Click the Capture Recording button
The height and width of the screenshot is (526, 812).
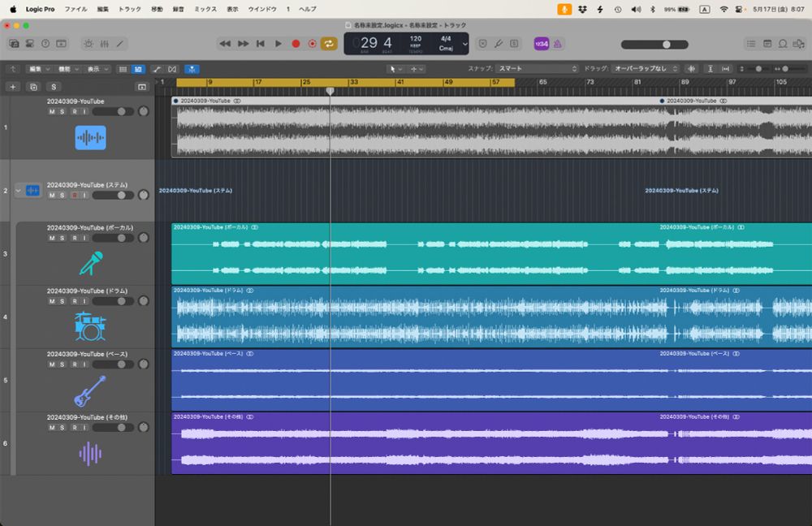pos(313,44)
